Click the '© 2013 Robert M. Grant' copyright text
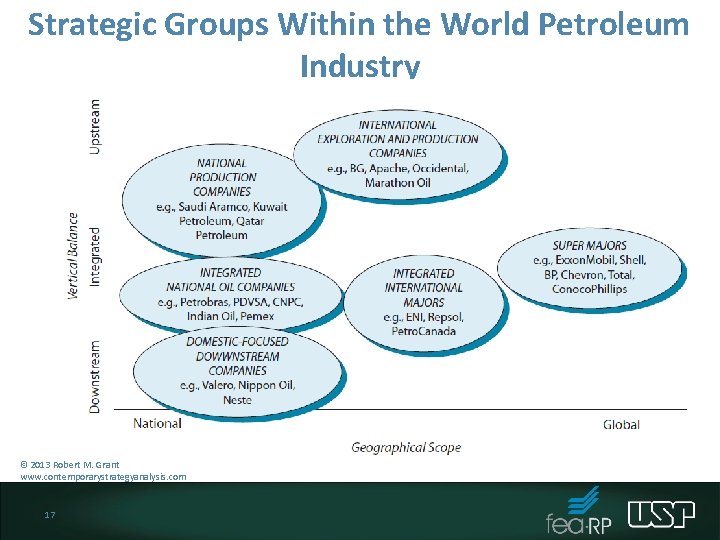The image size is (720, 540). [x=70, y=465]
